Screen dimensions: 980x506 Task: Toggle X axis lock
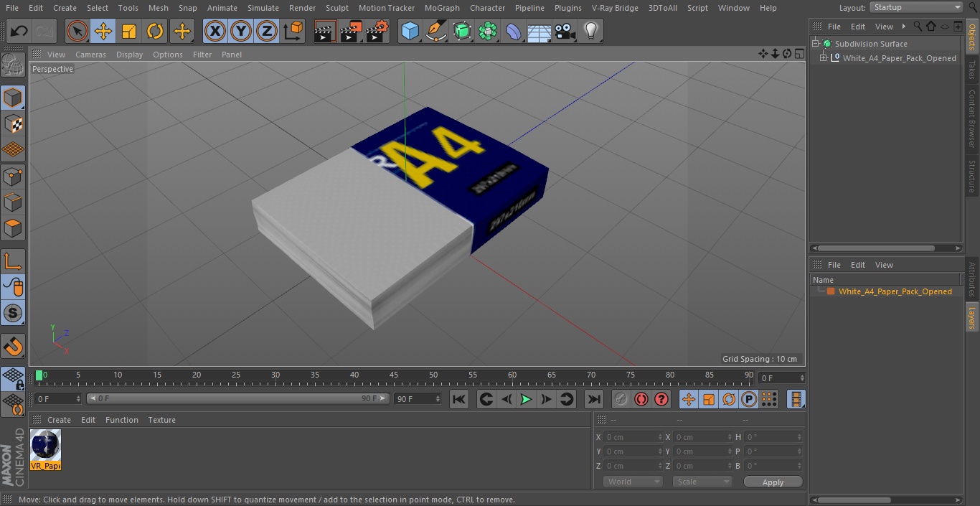click(x=215, y=31)
